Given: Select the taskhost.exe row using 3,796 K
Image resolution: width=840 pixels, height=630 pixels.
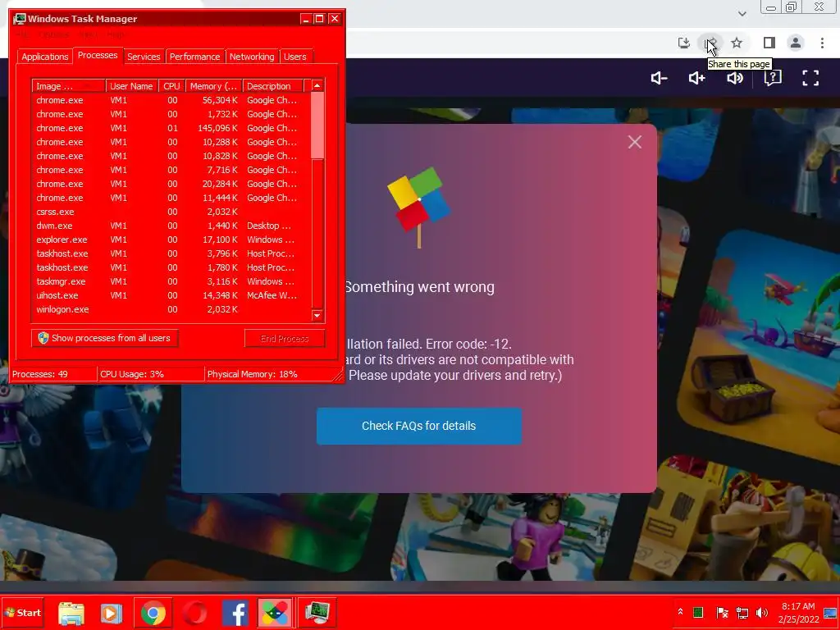Looking at the screenshot, I should (x=171, y=253).
